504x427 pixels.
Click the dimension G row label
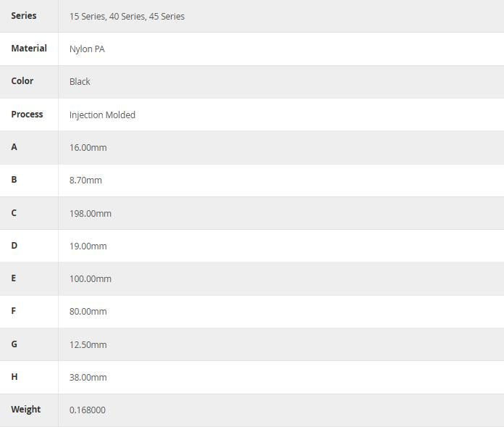pos(14,344)
